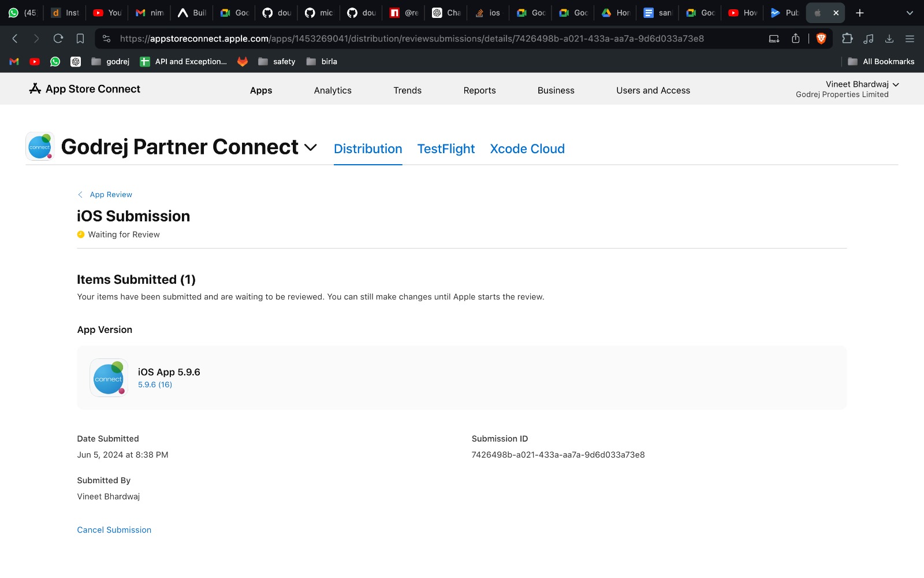Expand the Godrej Partner Connect app switcher
The image size is (924, 578).
click(311, 147)
